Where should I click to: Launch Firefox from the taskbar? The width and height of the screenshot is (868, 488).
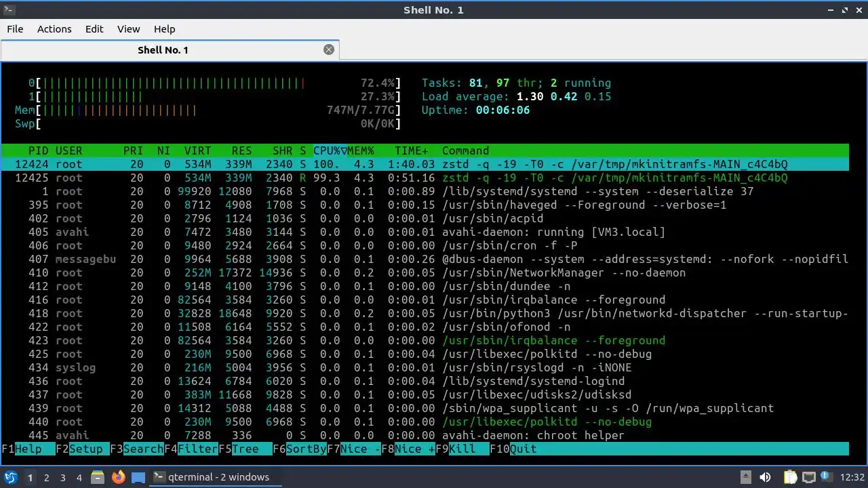[x=118, y=477]
